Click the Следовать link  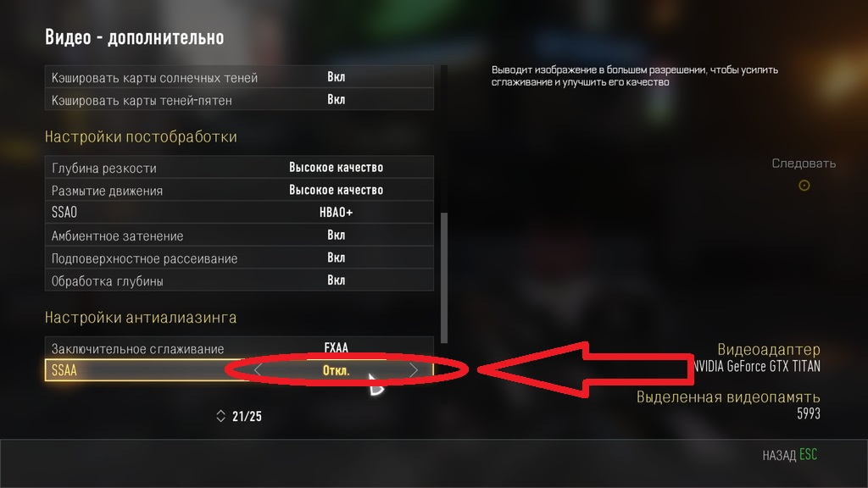tap(804, 164)
